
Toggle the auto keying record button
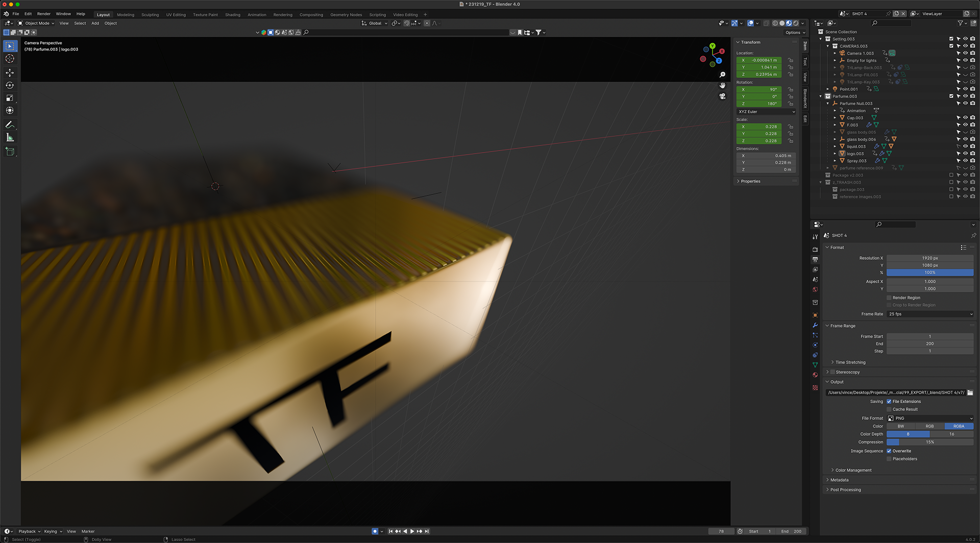click(x=375, y=531)
